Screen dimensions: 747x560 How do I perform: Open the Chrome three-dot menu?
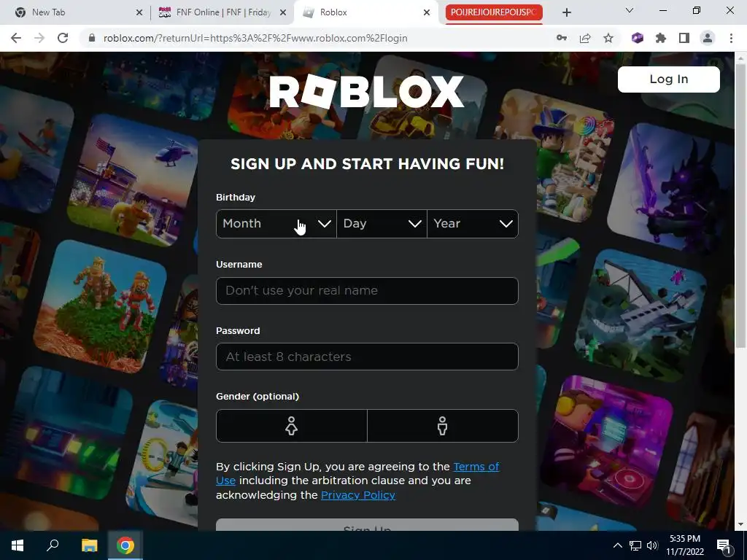731,38
